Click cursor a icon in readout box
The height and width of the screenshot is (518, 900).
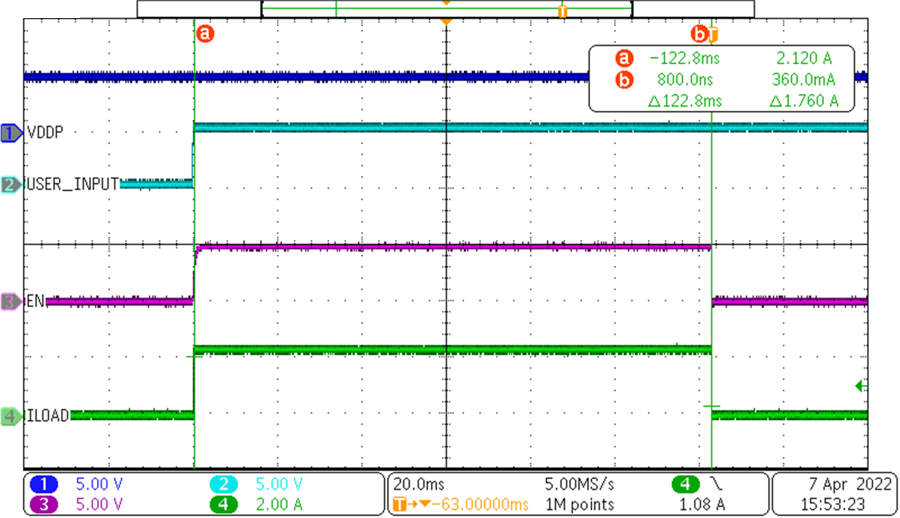[624, 58]
